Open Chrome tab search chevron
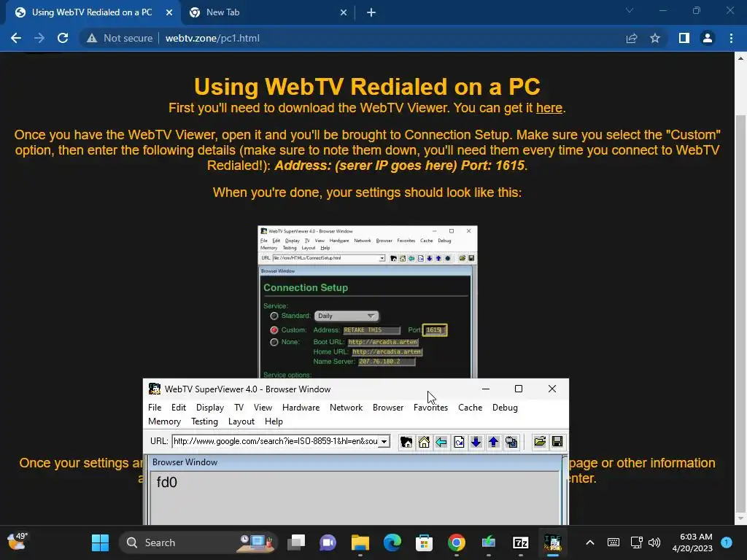 [630, 10]
